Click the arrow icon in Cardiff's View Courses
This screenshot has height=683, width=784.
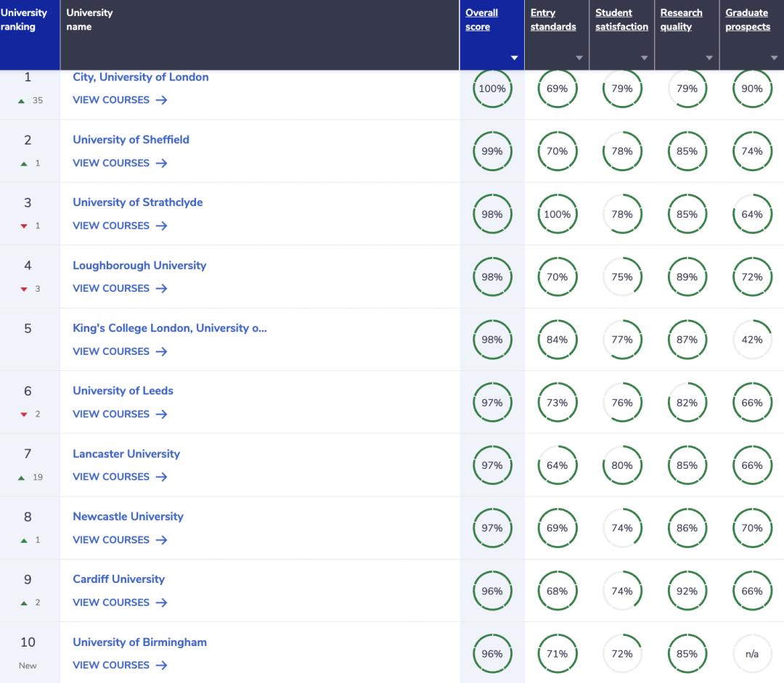[x=161, y=602]
